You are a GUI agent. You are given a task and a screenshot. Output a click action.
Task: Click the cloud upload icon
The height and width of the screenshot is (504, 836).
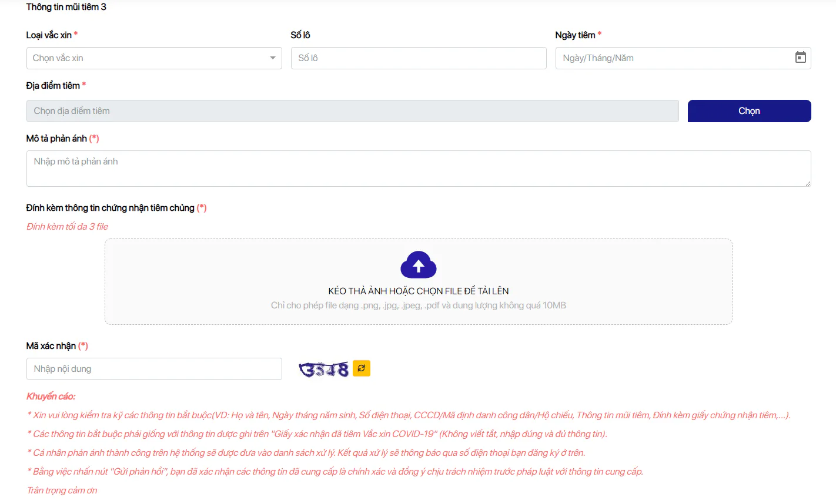tap(419, 265)
